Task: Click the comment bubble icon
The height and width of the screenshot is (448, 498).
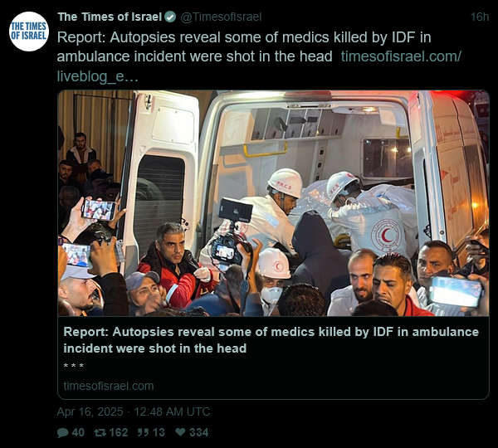Action: pyautogui.click(x=62, y=432)
